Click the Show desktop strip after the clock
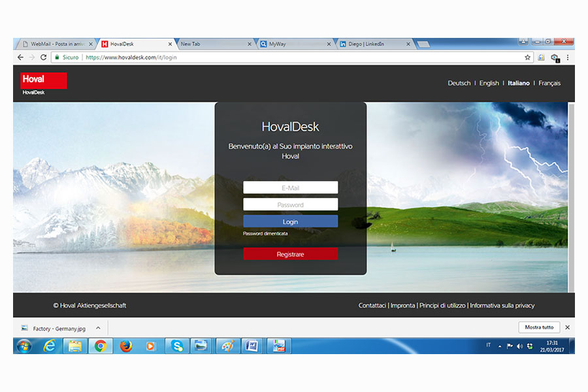The image size is (588, 392). pos(572,346)
